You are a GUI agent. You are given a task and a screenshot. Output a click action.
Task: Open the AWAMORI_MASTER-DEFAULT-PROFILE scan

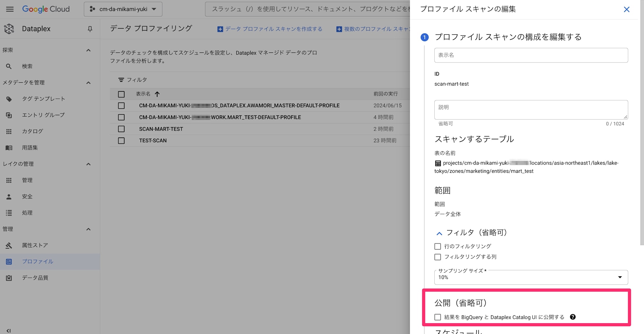coord(239,106)
